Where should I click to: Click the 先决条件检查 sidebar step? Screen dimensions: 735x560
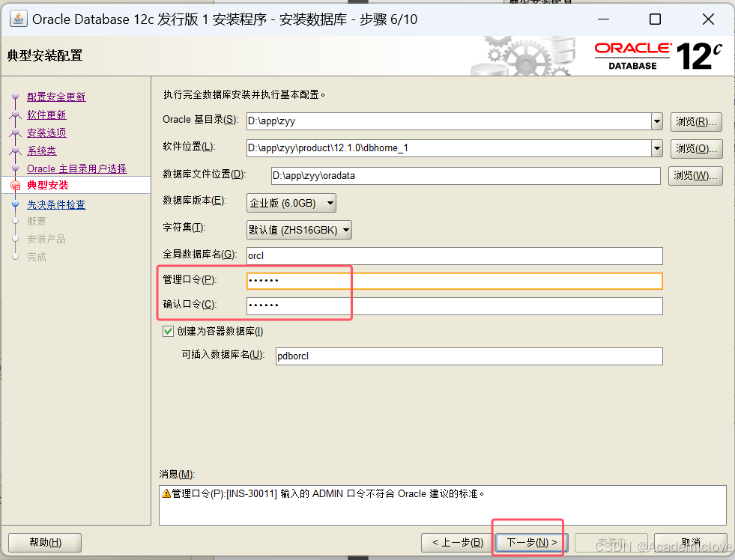pos(56,203)
